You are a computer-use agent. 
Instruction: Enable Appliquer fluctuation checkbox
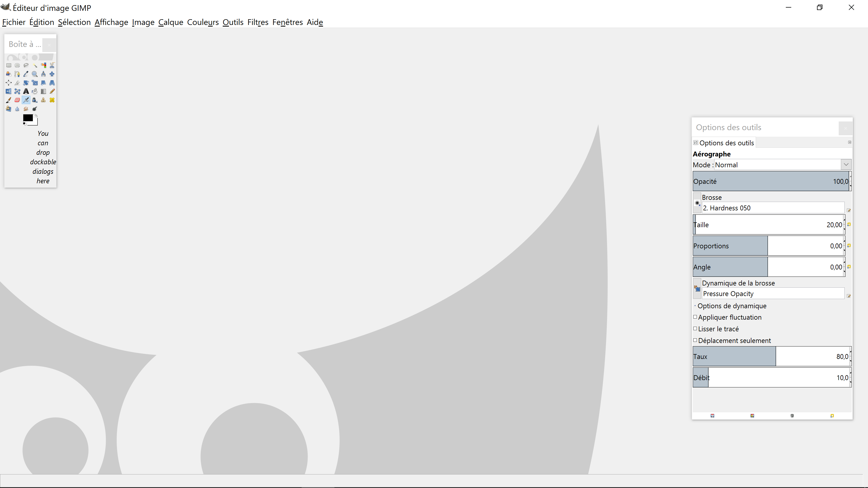695,317
